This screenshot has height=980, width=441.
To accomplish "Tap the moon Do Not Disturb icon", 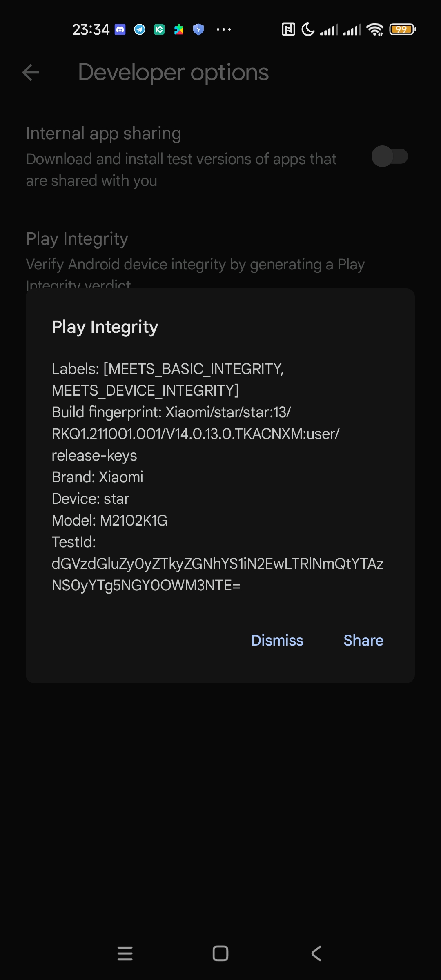I will click(x=308, y=29).
